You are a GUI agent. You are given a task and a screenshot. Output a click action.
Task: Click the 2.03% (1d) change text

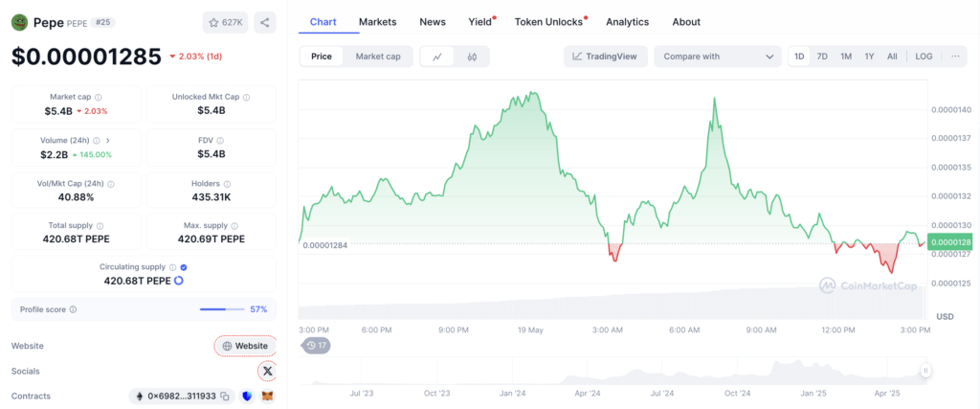click(200, 57)
